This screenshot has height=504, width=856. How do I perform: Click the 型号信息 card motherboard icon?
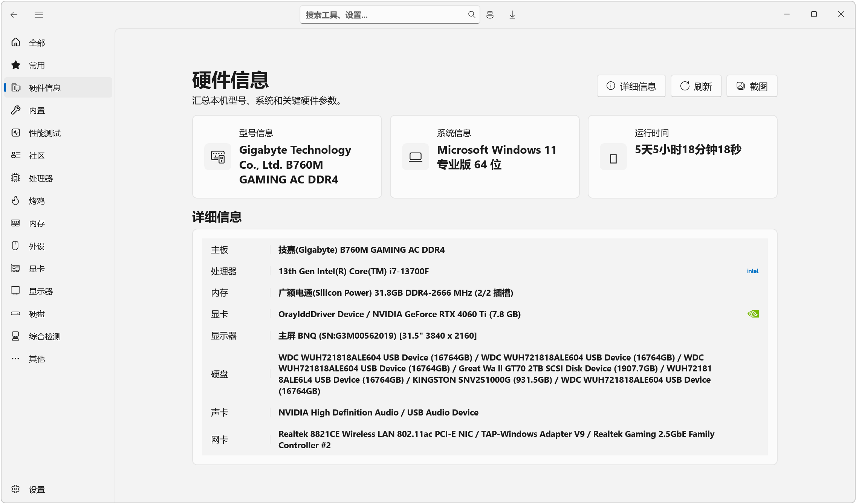[218, 157]
